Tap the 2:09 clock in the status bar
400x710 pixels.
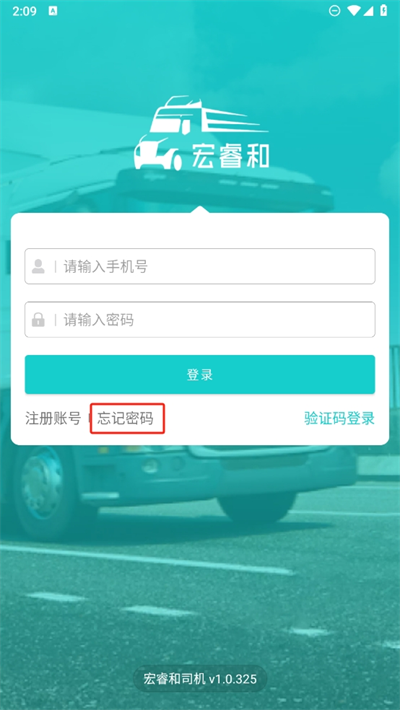tap(24, 11)
